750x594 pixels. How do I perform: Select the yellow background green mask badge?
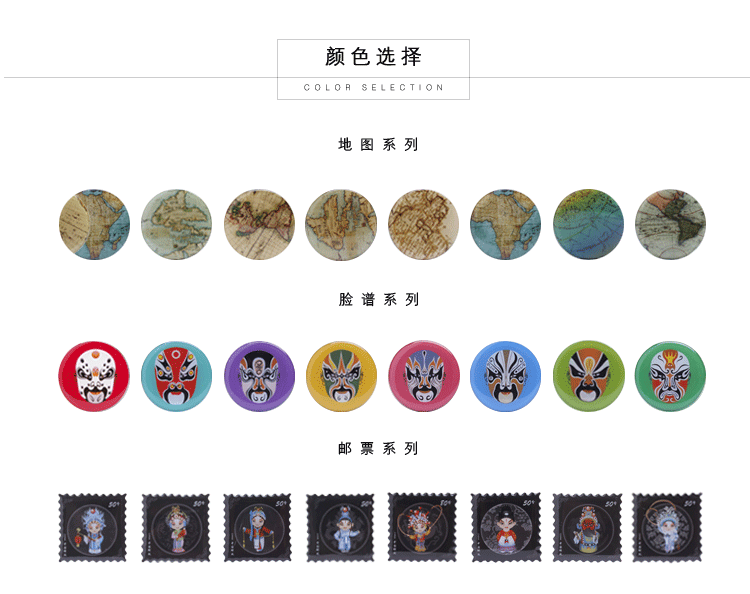tap(341, 376)
